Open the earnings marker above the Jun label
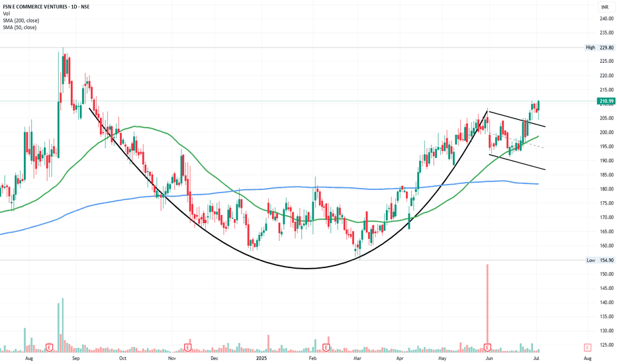Viewport: 617px width, 364px height. click(x=487, y=347)
